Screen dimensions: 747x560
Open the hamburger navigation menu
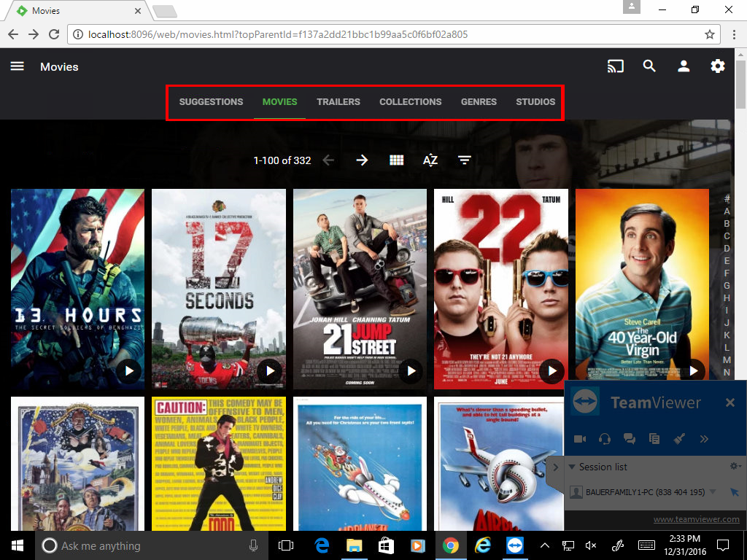click(18, 66)
